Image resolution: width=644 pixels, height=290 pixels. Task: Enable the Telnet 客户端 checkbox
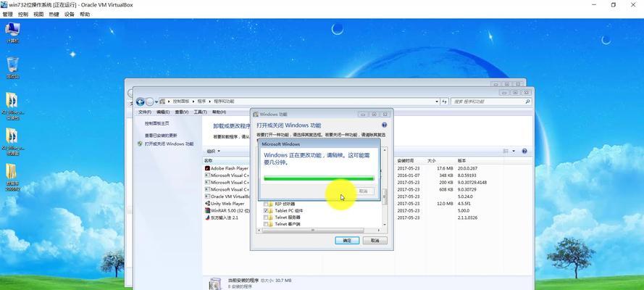266,224
